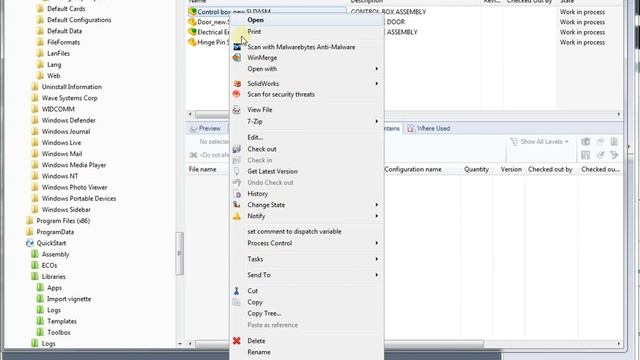Viewport: 640px width, 360px height.
Task: Choose set comment to dispatch variable
Action: pyautogui.click(x=294, y=231)
